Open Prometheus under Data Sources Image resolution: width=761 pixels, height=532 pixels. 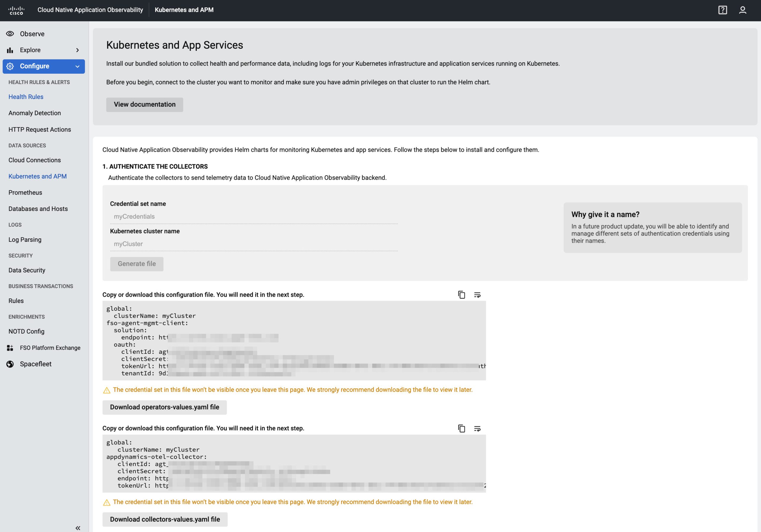[25, 192]
